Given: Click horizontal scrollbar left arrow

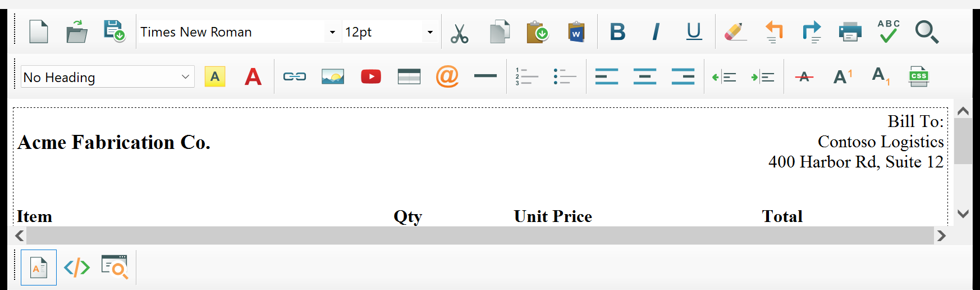Looking at the screenshot, I should coord(20,235).
